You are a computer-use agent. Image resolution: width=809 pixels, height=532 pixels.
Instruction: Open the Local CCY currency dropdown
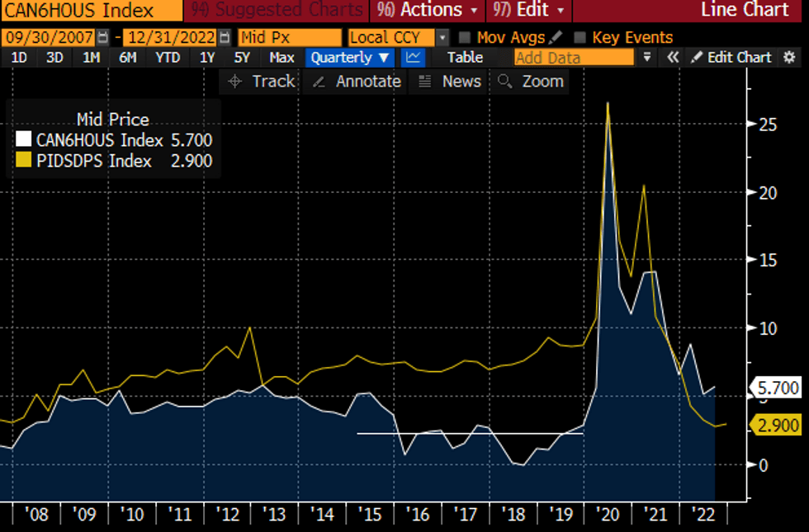[x=442, y=38]
